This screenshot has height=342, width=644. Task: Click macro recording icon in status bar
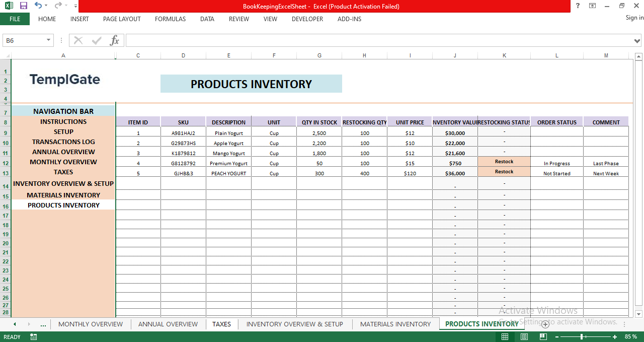33,336
